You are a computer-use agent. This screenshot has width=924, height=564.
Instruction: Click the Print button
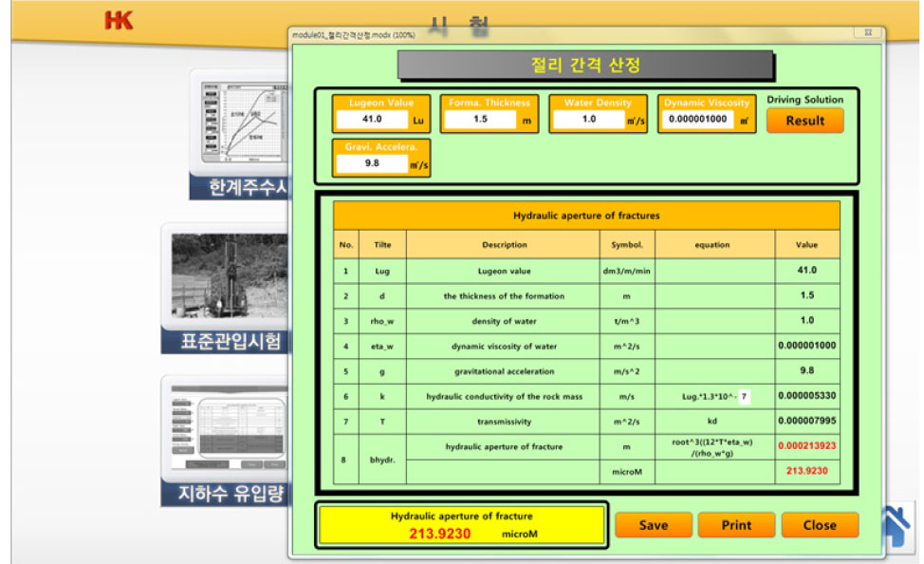pos(736,525)
